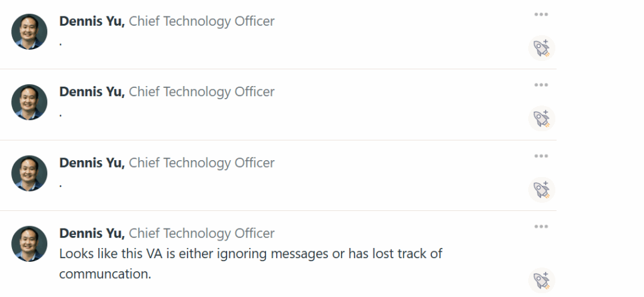Open the three-dot options on third comment
This screenshot has height=297, width=644.
[541, 156]
